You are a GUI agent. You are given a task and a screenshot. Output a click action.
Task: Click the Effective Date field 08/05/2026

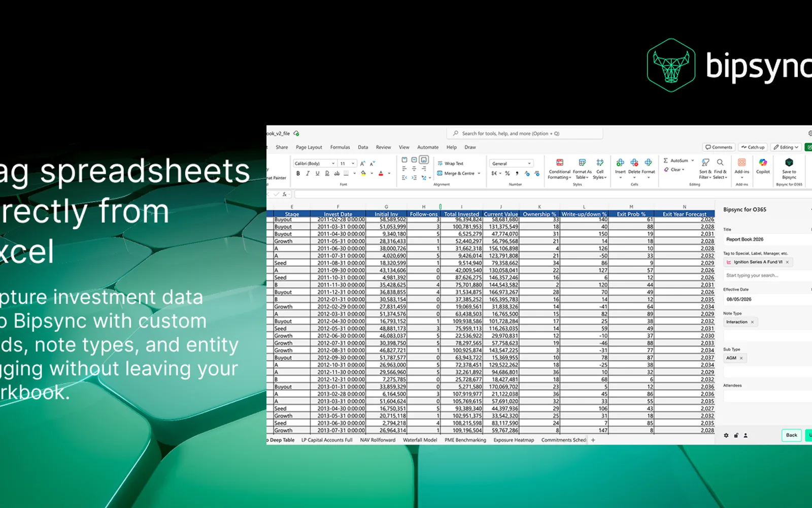coord(767,299)
